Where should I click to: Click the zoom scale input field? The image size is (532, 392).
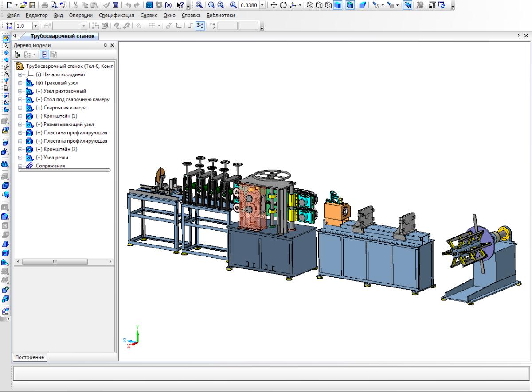[249, 5]
